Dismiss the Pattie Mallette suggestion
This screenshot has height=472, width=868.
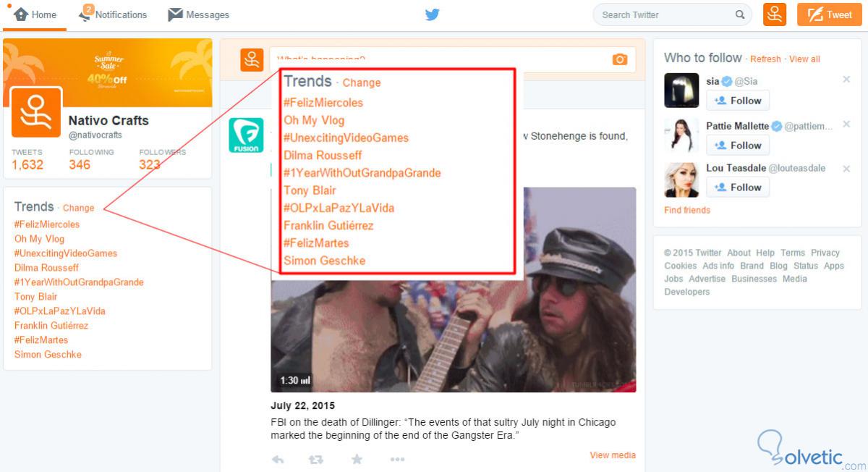click(x=846, y=125)
